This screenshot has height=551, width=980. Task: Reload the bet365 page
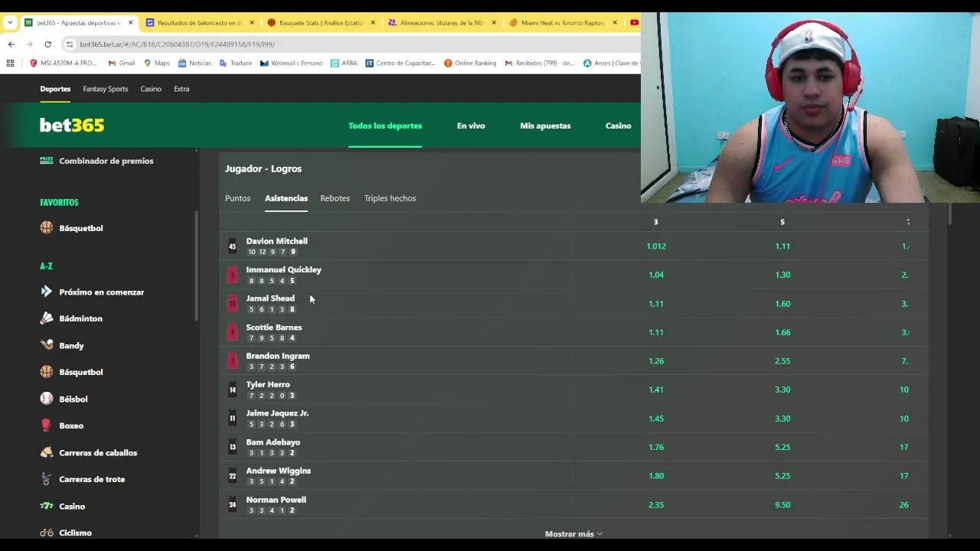tap(47, 44)
